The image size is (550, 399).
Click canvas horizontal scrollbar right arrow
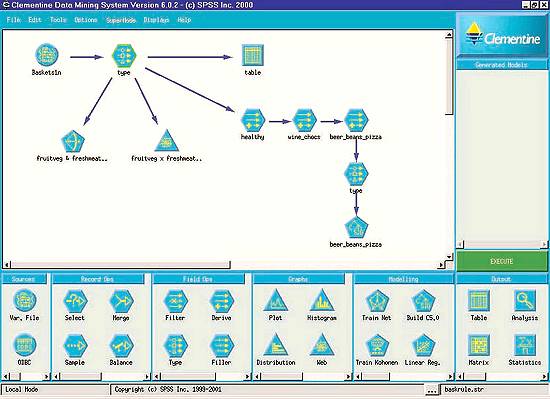click(x=441, y=265)
